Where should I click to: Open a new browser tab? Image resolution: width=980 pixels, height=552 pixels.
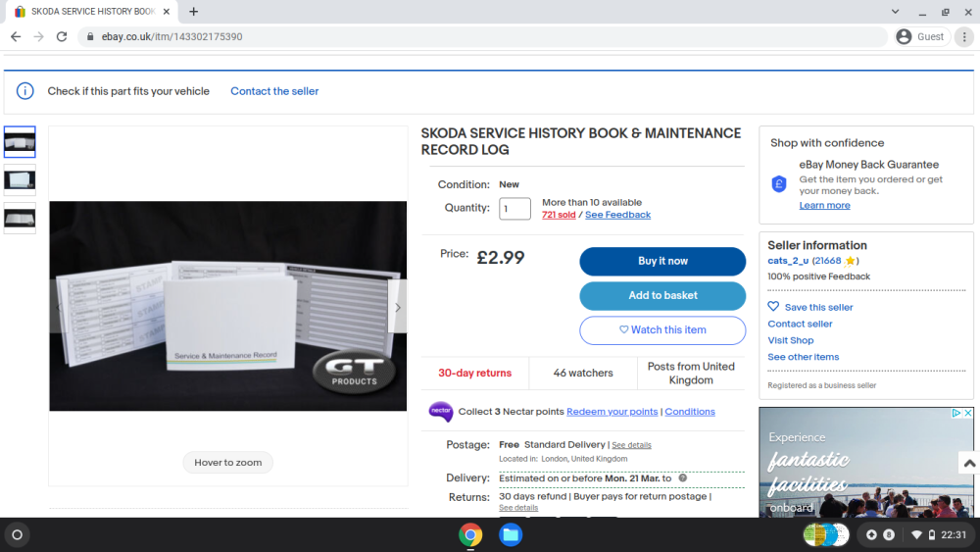tap(194, 11)
